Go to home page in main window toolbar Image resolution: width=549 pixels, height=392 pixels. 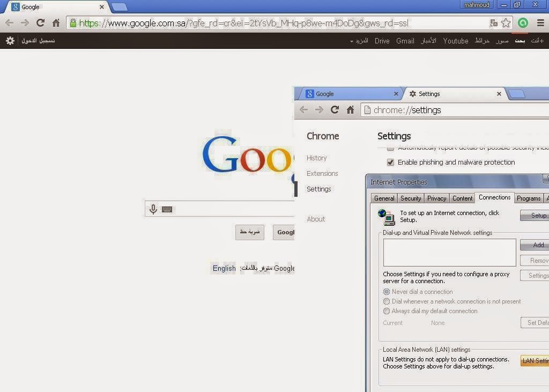coord(56,23)
